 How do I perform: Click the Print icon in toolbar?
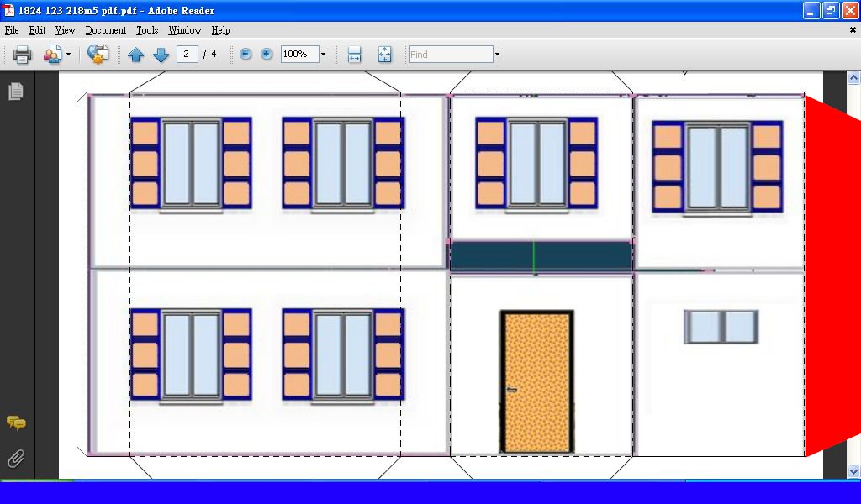click(22, 55)
